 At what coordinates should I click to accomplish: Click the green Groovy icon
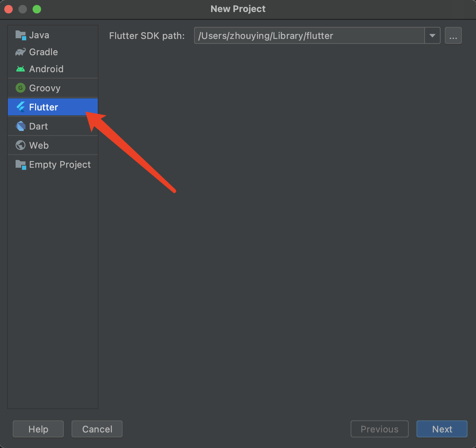pyautogui.click(x=21, y=88)
